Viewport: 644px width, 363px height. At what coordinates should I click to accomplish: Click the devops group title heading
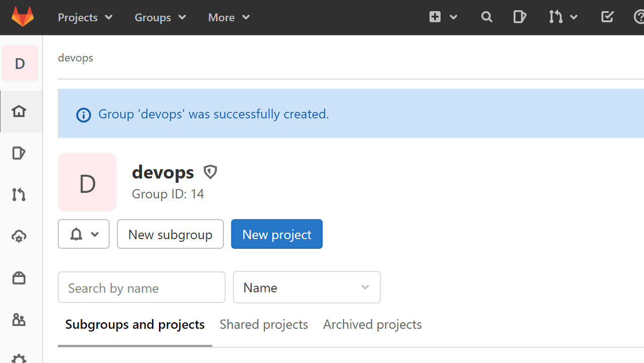coord(163,172)
